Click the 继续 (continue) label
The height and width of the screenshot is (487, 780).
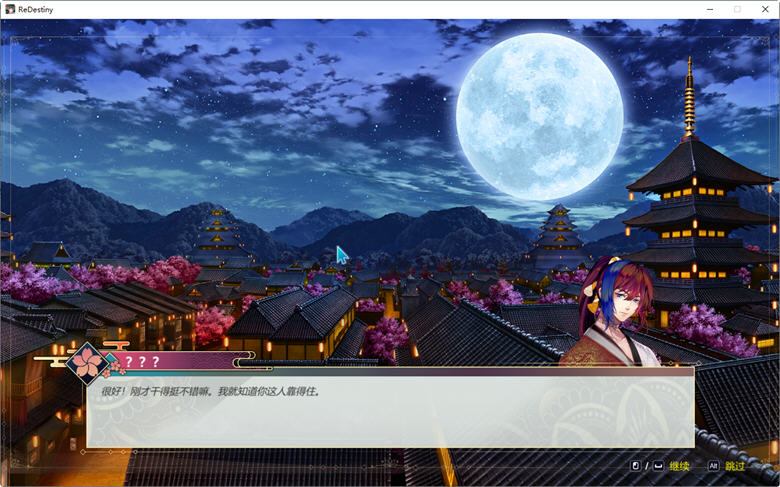click(x=680, y=466)
